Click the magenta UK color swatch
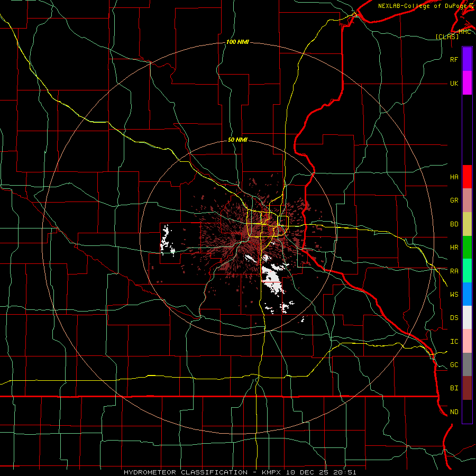This screenshot has width=476, height=476. (x=467, y=83)
